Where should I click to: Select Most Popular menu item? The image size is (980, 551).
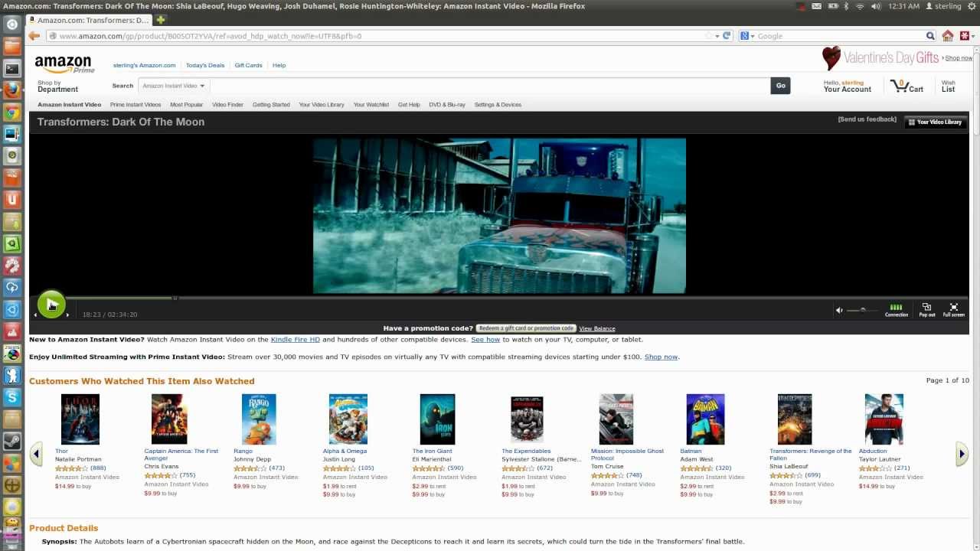click(186, 105)
